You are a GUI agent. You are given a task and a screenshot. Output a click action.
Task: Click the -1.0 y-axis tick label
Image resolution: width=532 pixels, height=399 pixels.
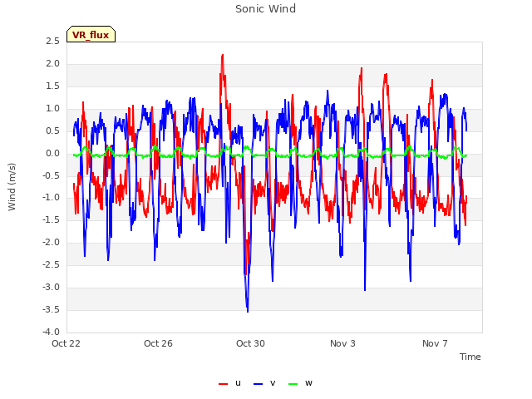click(52, 198)
